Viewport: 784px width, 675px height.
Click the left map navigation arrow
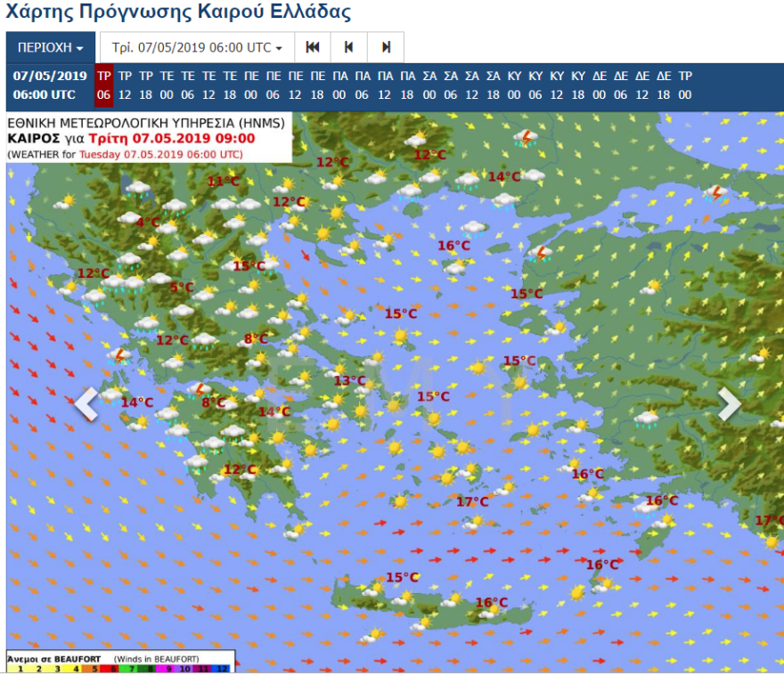tap(85, 403)
